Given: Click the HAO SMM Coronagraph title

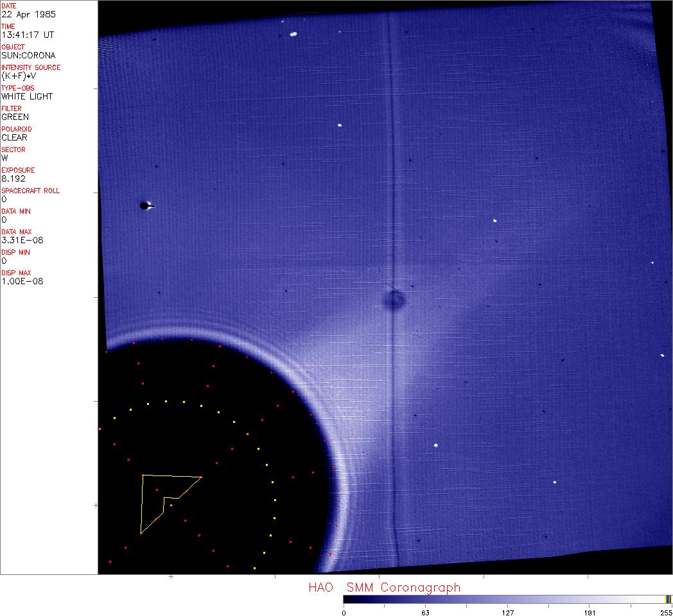Looking at the screenshot, I should (384, 587).
